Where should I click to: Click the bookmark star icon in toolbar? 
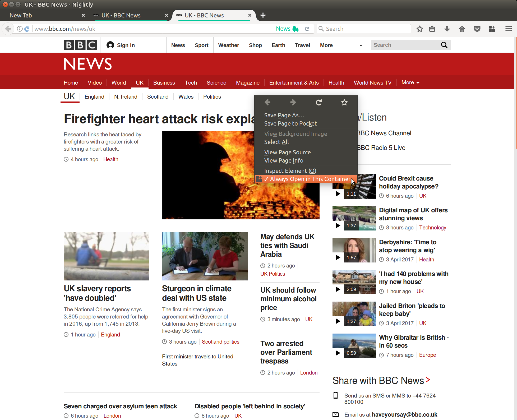click(x=419, y=29)
